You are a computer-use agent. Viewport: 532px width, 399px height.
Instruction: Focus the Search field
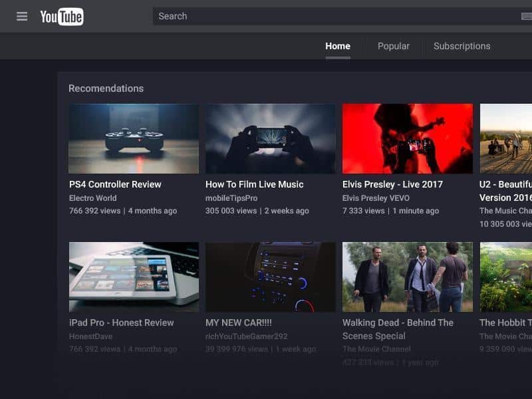(x=342, y=16)
